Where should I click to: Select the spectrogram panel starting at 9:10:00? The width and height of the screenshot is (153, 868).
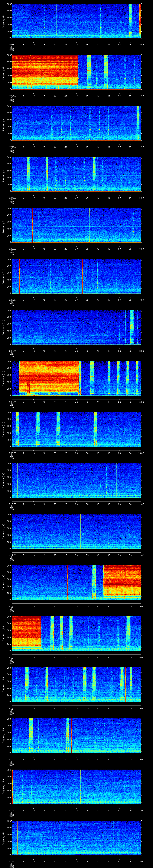tap(77, 480)
